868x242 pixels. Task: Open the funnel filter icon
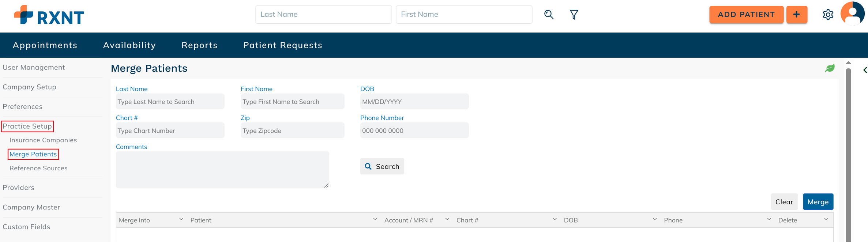[x=574, y=15]
